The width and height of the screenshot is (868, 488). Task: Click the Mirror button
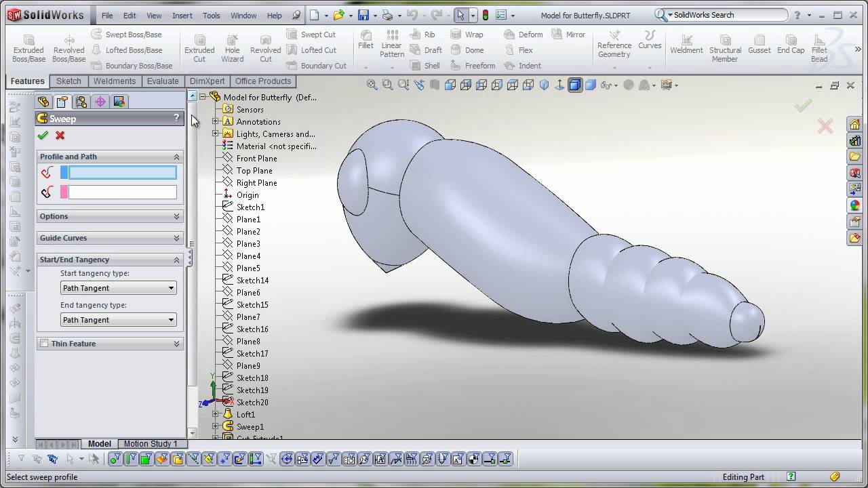[568, 35]
